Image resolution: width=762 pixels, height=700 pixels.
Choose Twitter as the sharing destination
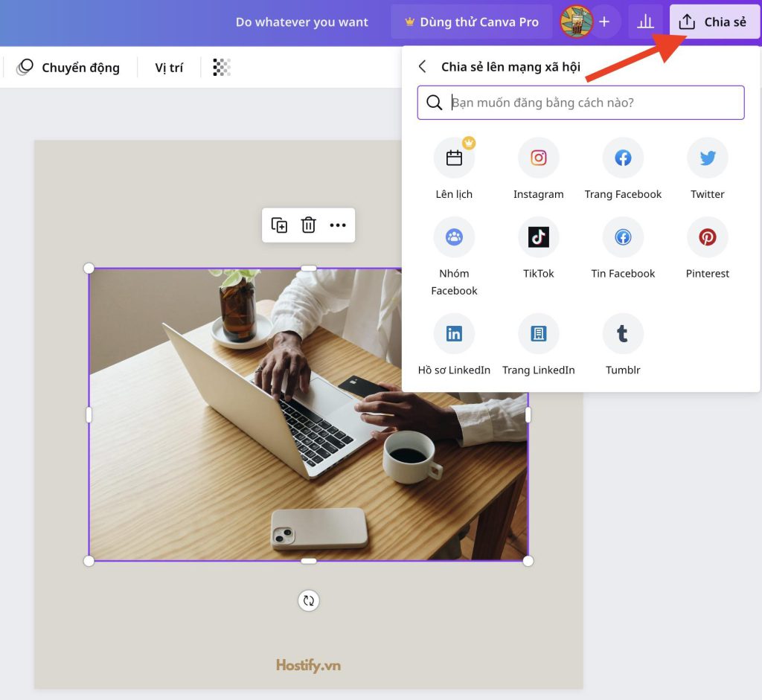coord(707,158)
